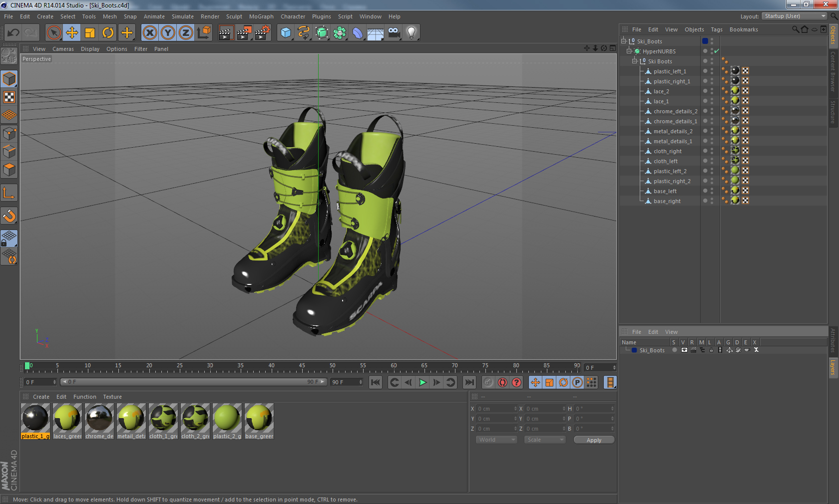Toggle the Enable Axis tool
The height and width of the screenshot is (504, 839).
click(9, 193)
